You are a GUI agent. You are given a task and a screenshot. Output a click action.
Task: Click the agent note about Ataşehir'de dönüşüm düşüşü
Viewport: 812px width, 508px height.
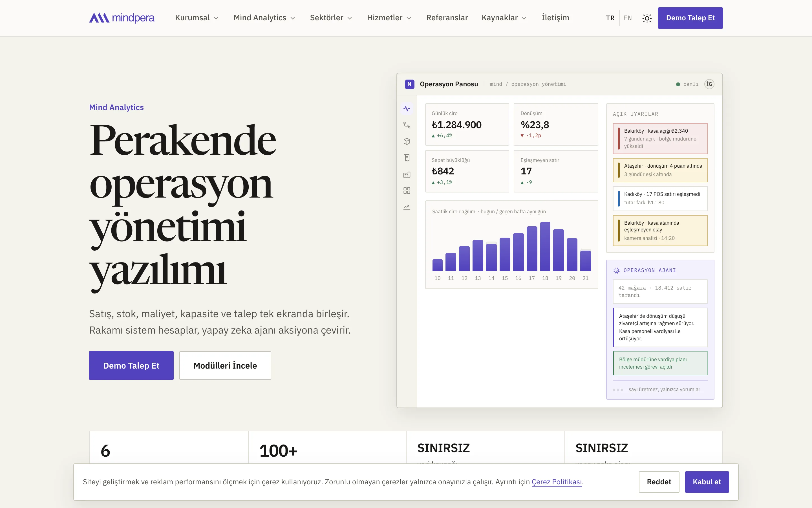click(660, 327)
